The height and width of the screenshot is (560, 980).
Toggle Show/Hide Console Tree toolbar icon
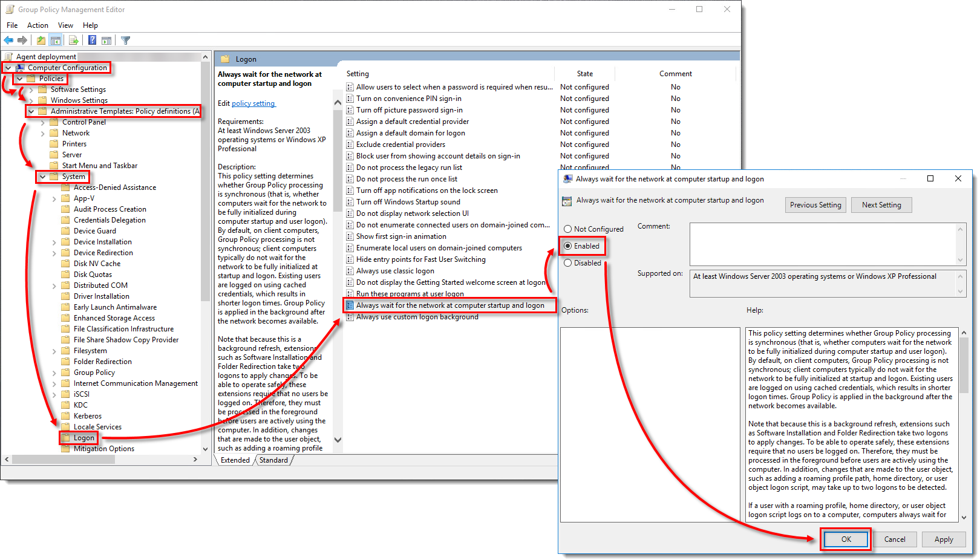(x=55, y=41)
